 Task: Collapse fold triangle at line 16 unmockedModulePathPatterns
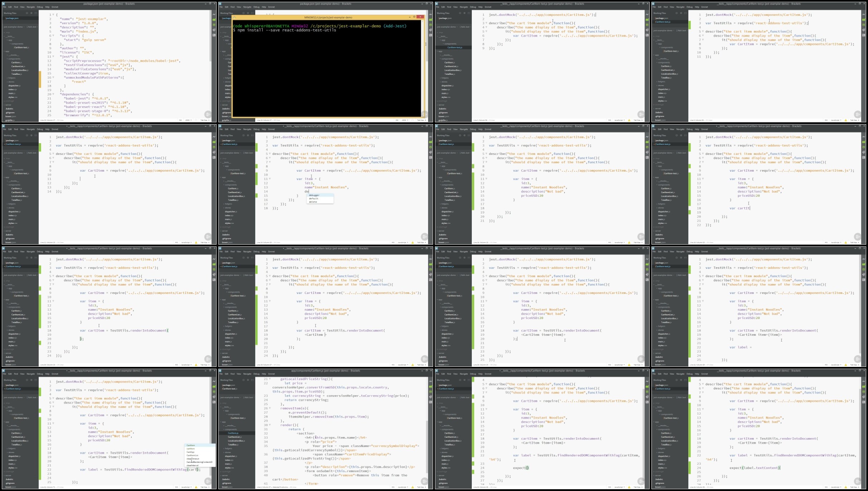(53, 78)
